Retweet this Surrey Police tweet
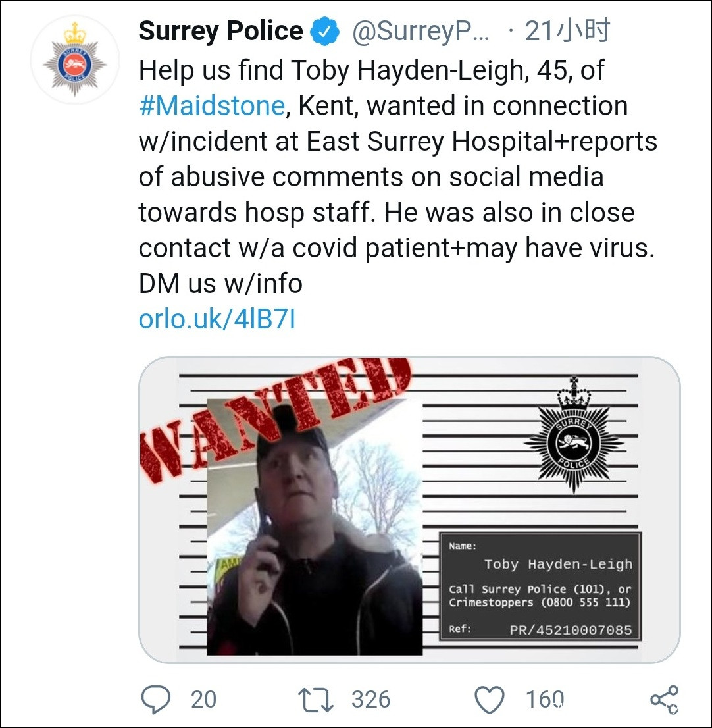 coord(317,699)
